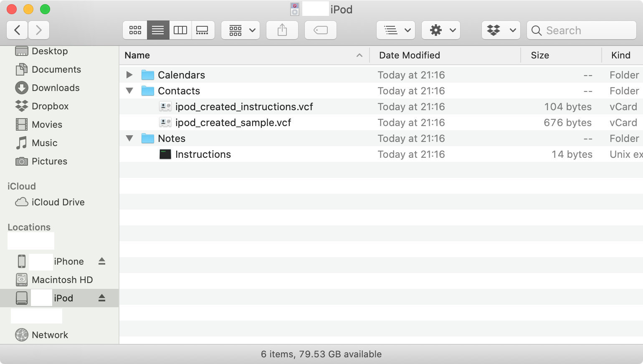Select the Instructions executable file icon

[165, 154]
